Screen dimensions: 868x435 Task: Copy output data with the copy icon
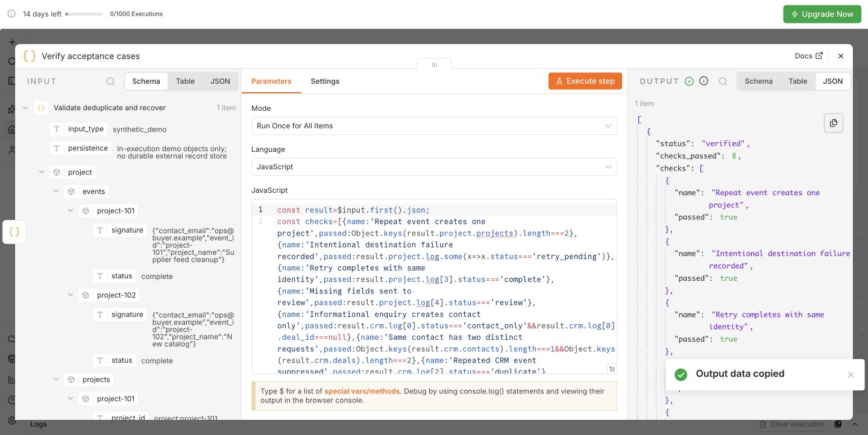833,123
